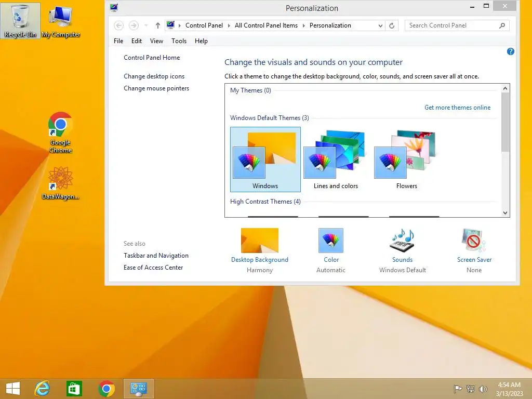Click the address bar computer icon
This screenshot has width=532, height=399.
pos(170,25)
